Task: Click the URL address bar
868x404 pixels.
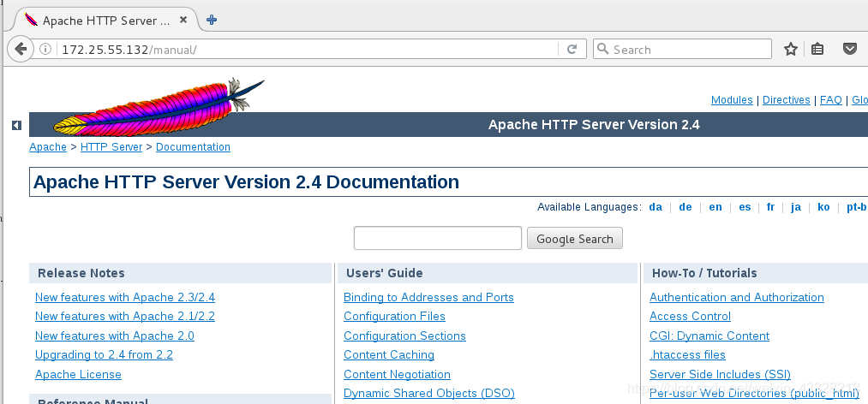Action: (308, 50)
